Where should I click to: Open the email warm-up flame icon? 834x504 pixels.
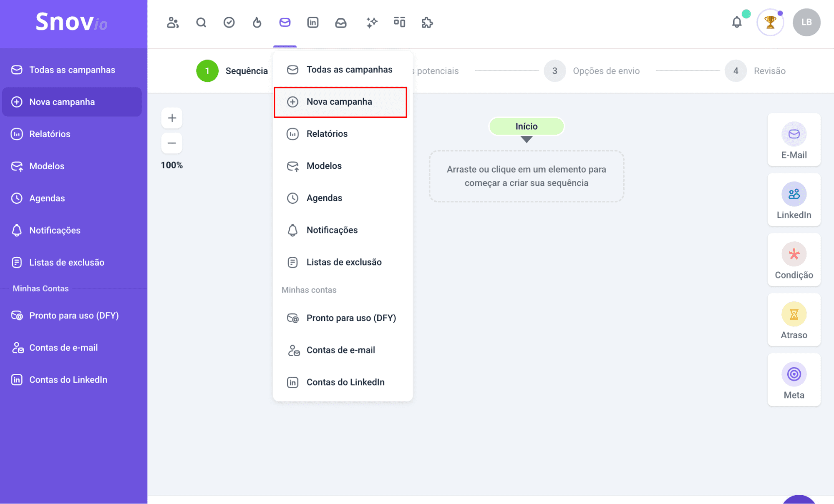click(257, 23)
